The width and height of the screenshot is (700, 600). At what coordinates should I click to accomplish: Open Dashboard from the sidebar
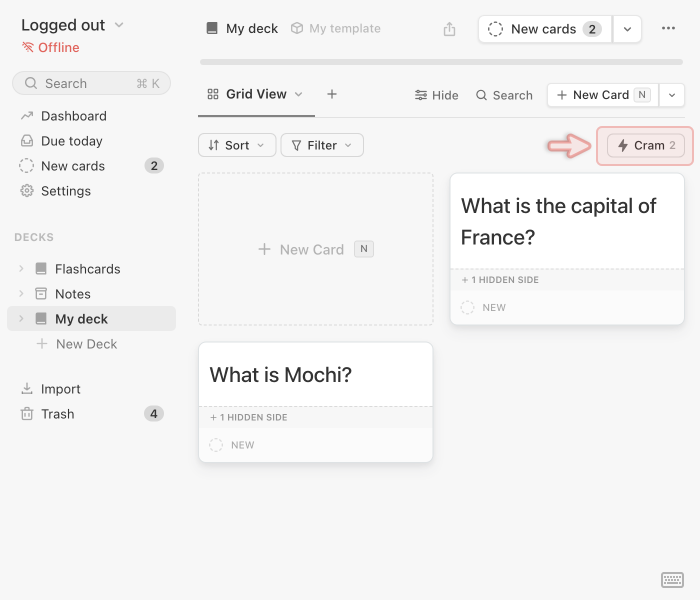[x=73, y=116]
